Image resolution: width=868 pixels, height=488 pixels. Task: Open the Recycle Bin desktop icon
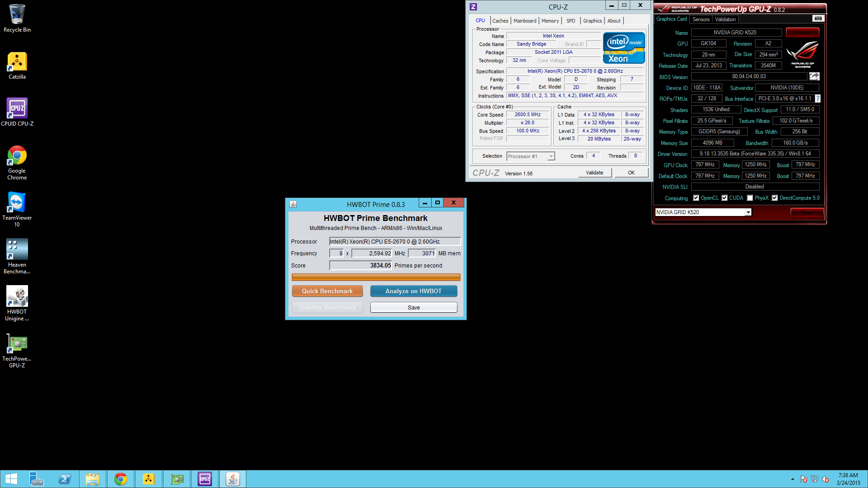coord(17,18)
